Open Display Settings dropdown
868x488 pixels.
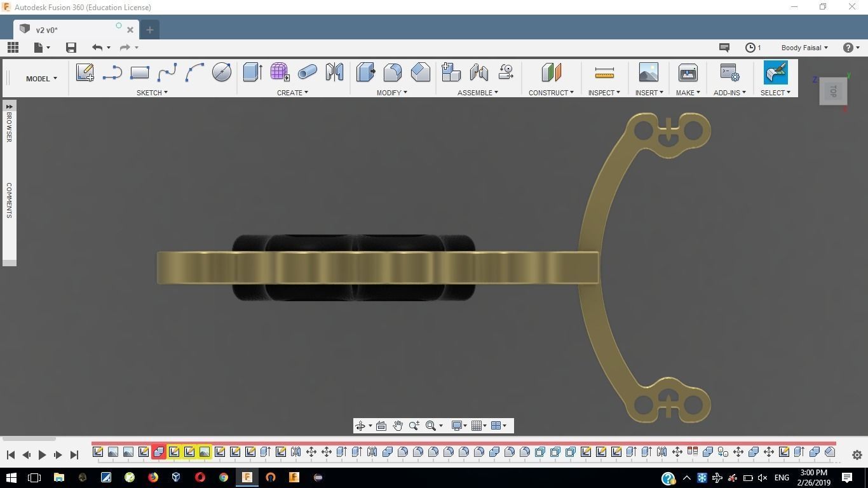[x=459, y=426]
